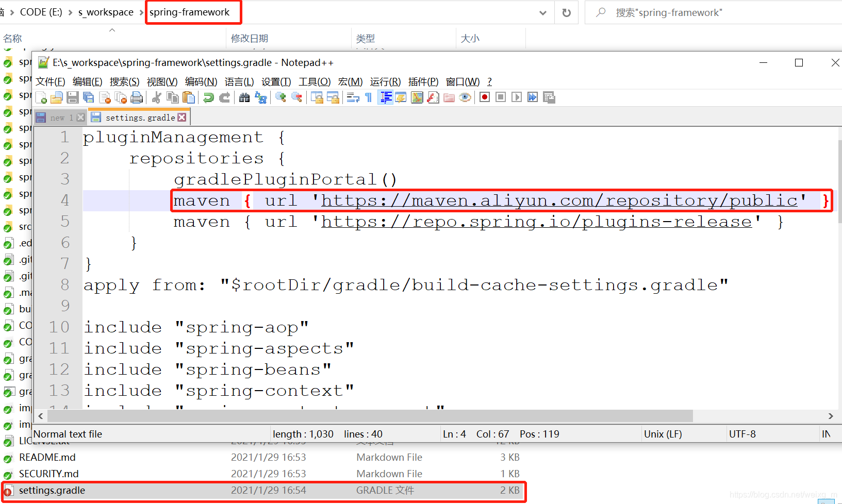Open the 编辑(E) menu
This screenshot has height=504, width=842.
click(88, 82)
